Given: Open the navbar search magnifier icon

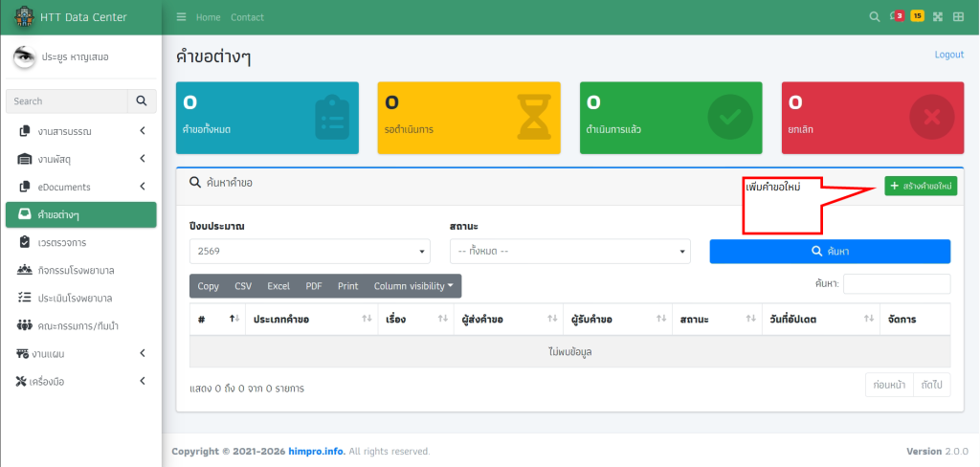Looking at the screenshot, I should pyautogui.click(x=874, y=17).
